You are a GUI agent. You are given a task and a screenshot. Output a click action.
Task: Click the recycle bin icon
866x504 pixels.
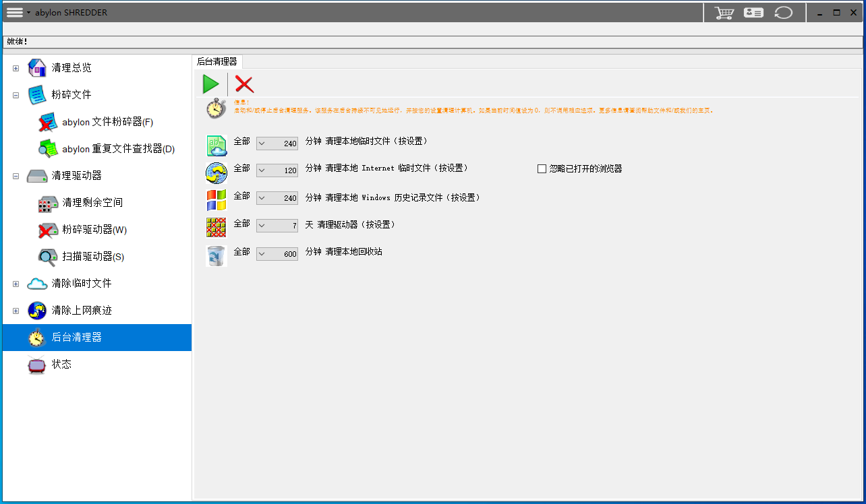click(216, 256)
